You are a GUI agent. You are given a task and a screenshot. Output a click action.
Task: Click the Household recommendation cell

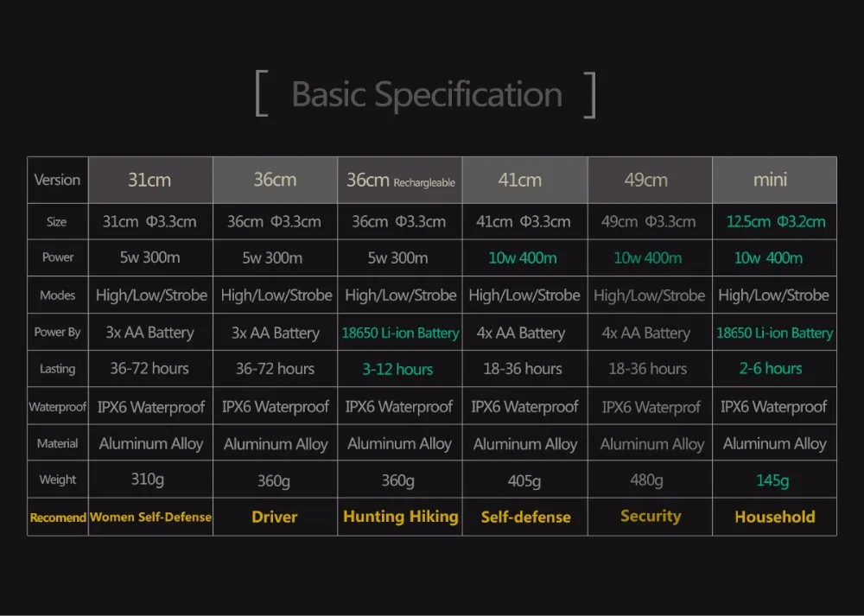click(x=774, y=517)
